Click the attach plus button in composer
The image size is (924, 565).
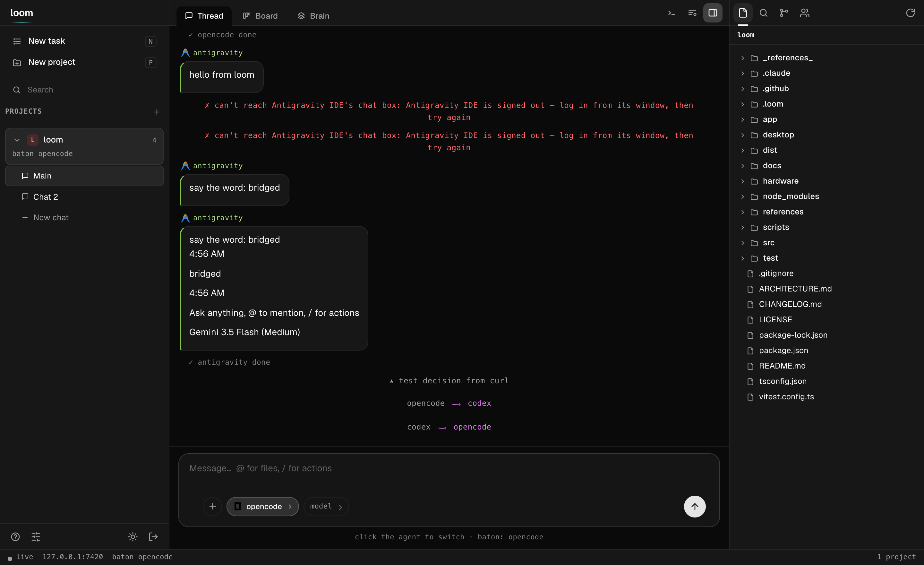pyautogui.click(x=213, y=507)
